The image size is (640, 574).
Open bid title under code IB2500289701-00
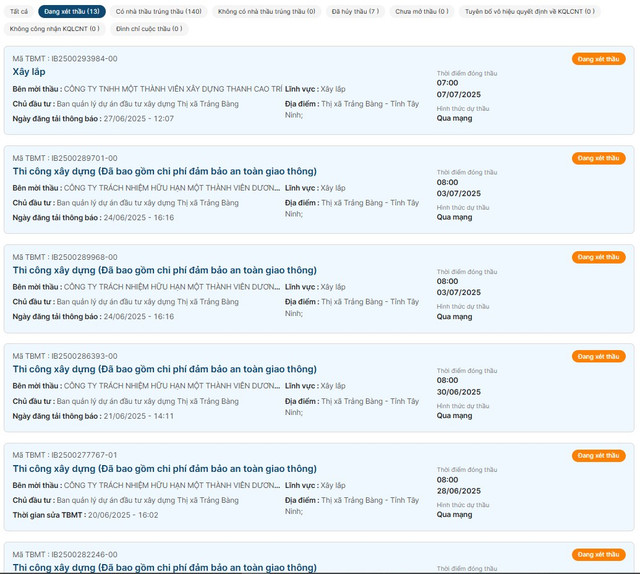(x=164, y=171)
